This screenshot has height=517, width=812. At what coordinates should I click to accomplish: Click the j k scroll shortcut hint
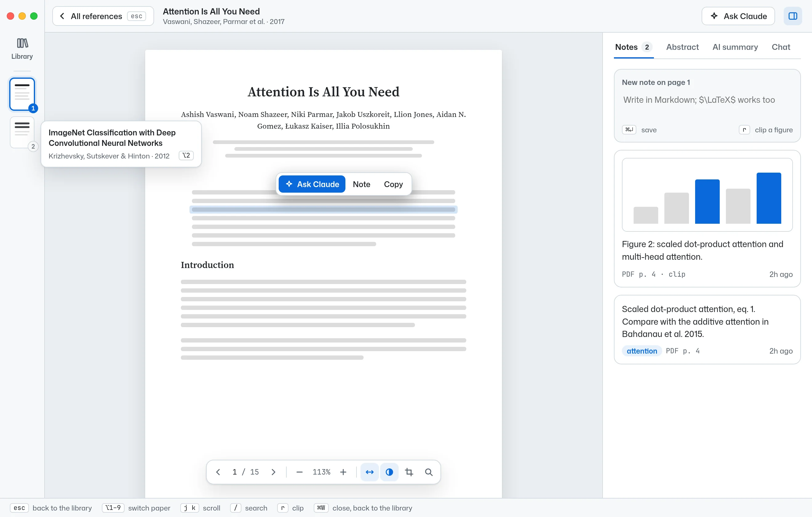click(200, 508)
